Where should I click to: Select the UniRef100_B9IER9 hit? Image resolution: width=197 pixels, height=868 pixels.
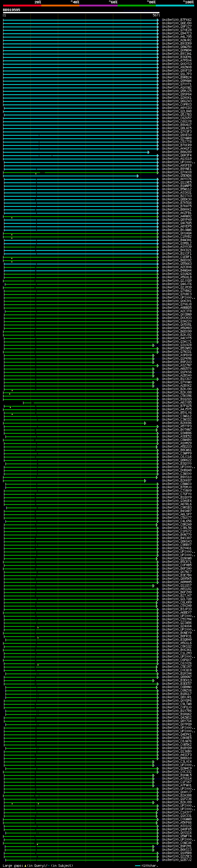point(176,43)
